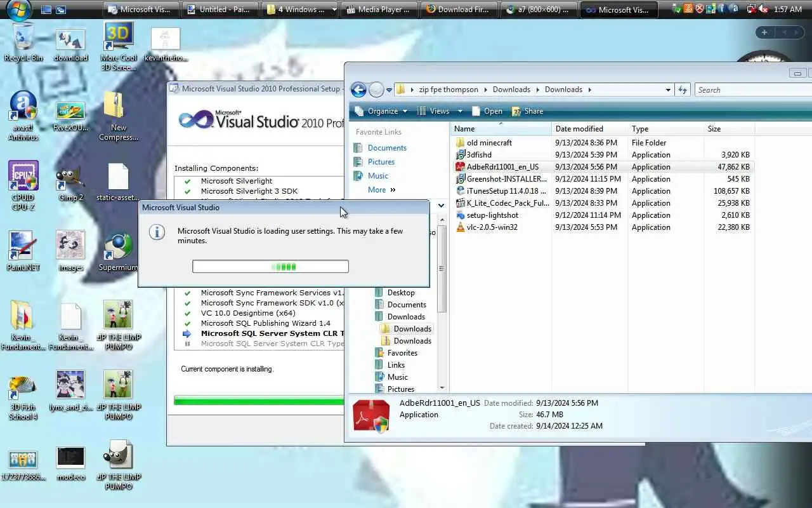Screen dimensions: 812x508
Task: Select the Greenshot-INSTALLER file
Action: (x=501, y=179)
